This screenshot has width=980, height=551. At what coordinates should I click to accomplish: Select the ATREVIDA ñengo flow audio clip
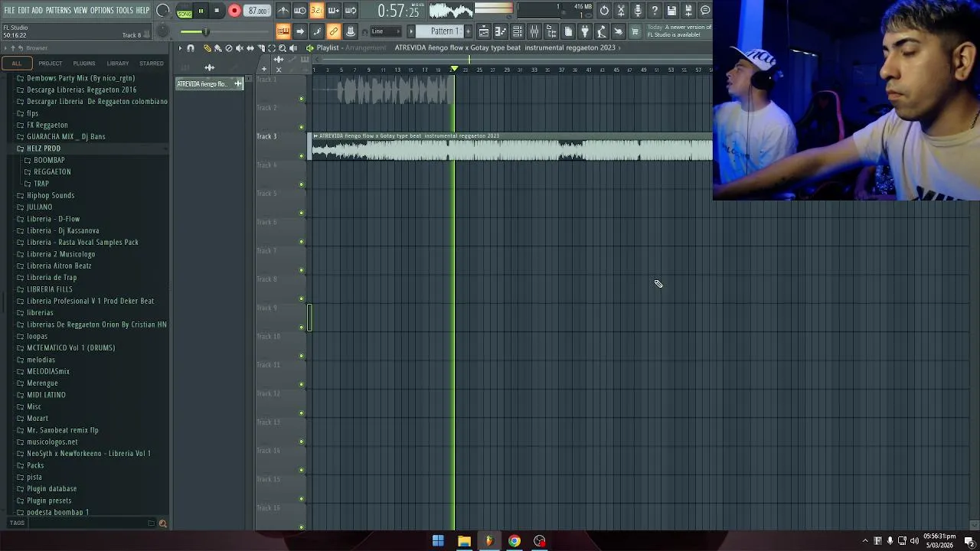pyautogui.click(x=511, y=147)
